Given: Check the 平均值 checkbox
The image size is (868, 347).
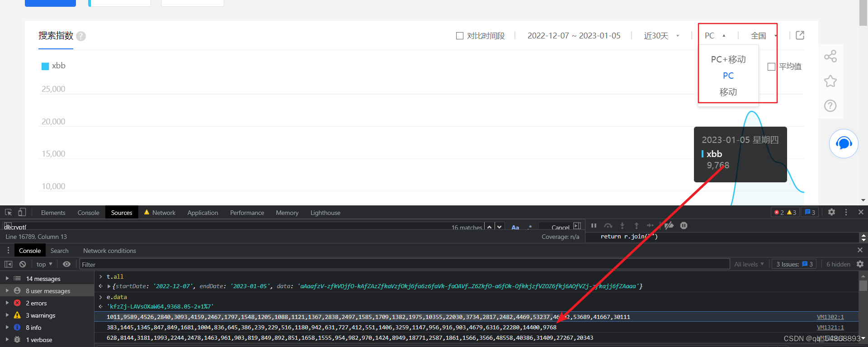Looking at the screenshot, I should [x=772, y=67].
